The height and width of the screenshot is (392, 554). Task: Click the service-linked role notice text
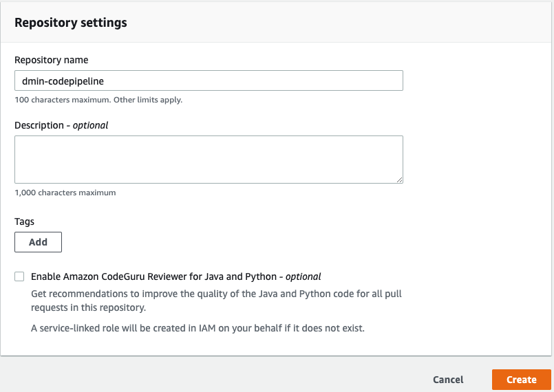tap(198, 328)
